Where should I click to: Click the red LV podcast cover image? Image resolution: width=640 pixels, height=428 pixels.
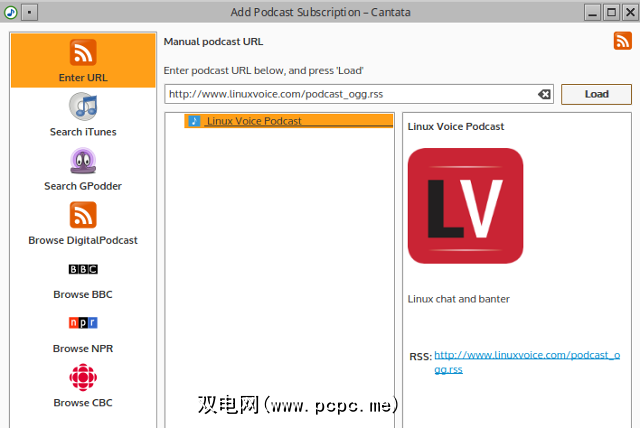[465, 206]
